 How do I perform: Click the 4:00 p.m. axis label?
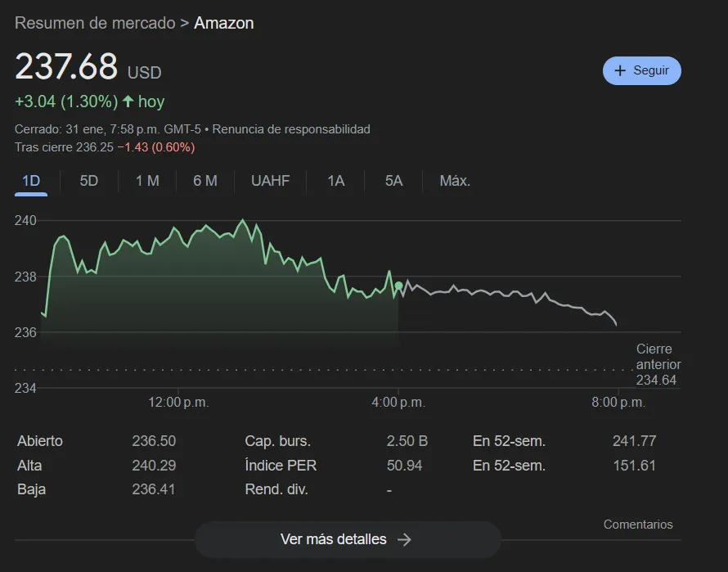click(x=398, y=403)
